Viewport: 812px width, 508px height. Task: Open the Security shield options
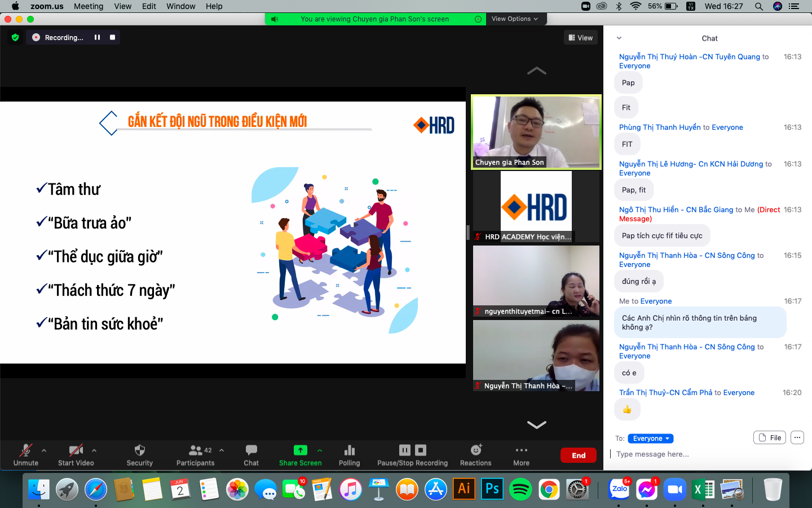tap(140, 455)
